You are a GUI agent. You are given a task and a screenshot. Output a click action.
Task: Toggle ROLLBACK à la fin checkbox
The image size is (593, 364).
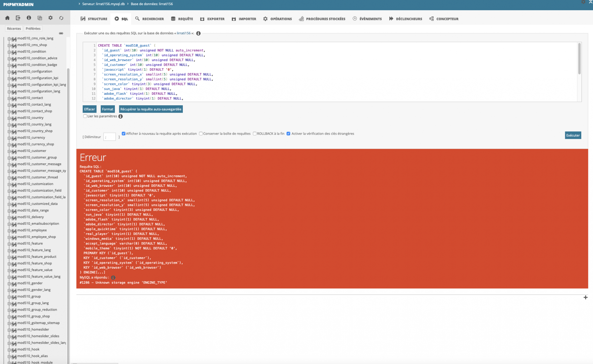(x=255, y=134)
